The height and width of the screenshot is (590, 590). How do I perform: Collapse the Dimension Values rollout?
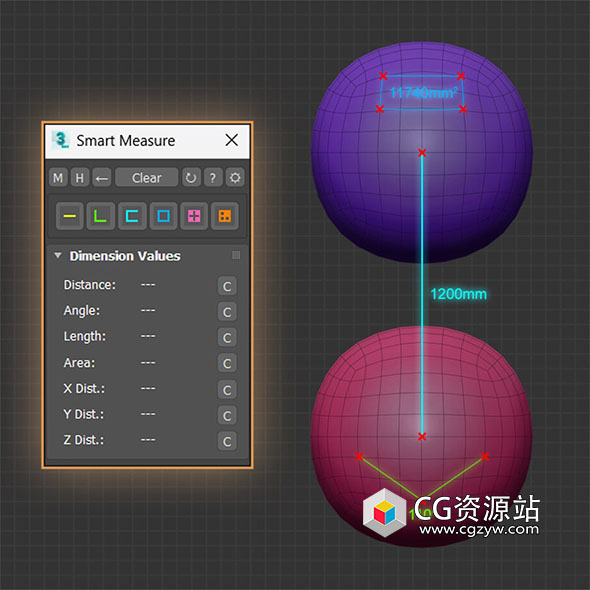(x=58, y=255)
